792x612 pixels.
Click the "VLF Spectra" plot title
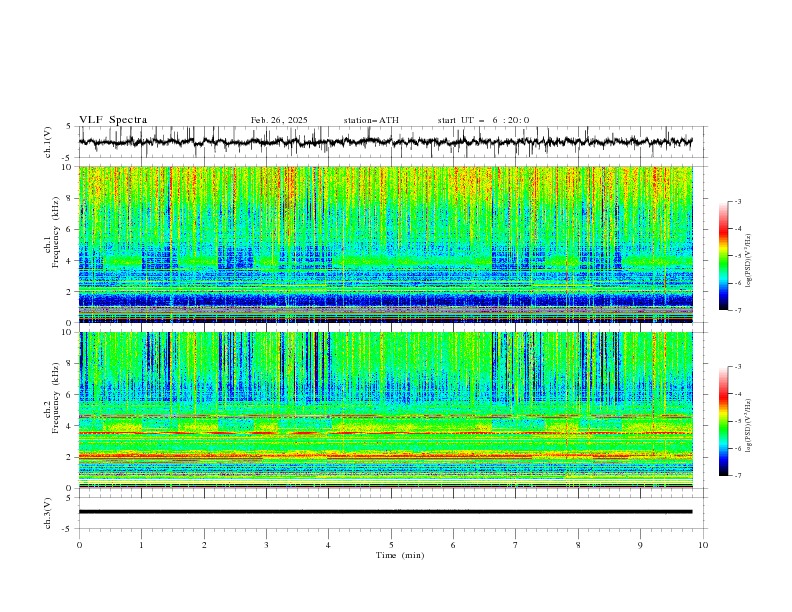tap(113, 120)
